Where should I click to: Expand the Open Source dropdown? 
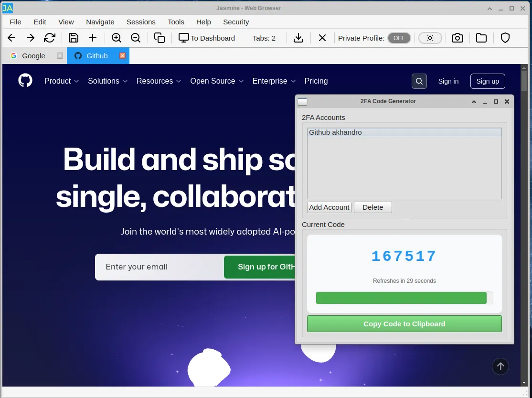click(217, 81)
